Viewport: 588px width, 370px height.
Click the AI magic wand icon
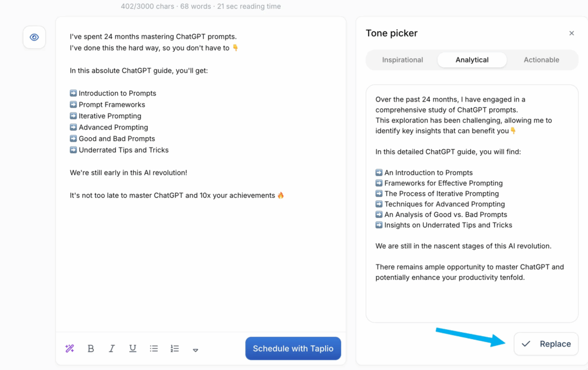pos(69,349)
